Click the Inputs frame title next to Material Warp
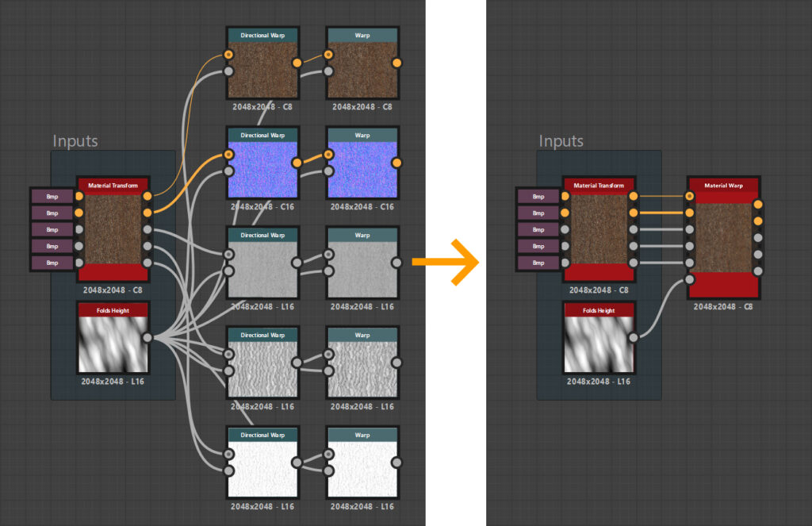This screenshot has width=812, height=526. pyautogui.click(x=561, y=141)
